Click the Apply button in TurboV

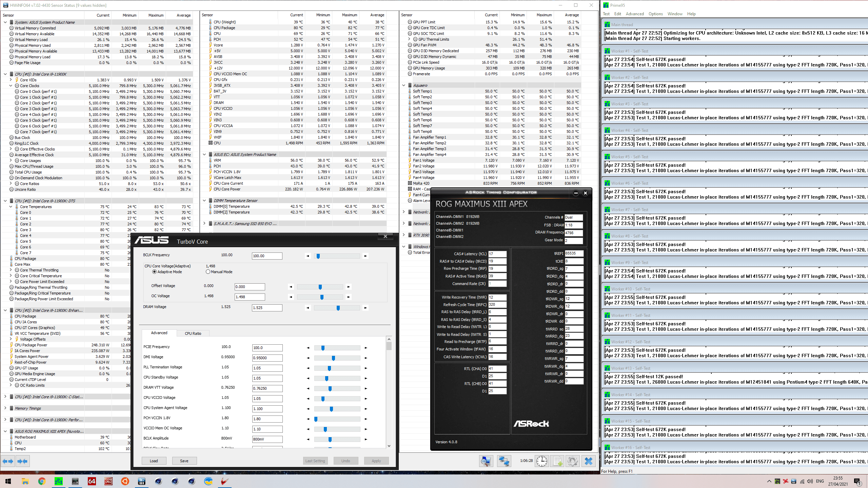pyautogui.click(x=376, y=461)
